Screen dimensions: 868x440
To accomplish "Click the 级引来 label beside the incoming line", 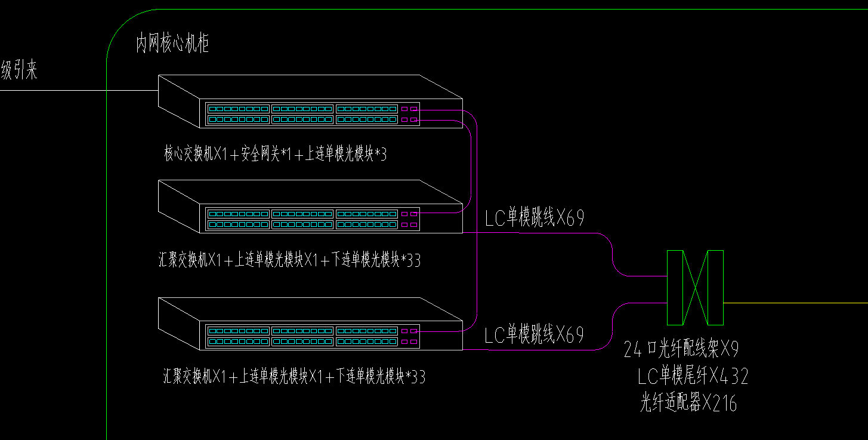I will pos(18,71).
